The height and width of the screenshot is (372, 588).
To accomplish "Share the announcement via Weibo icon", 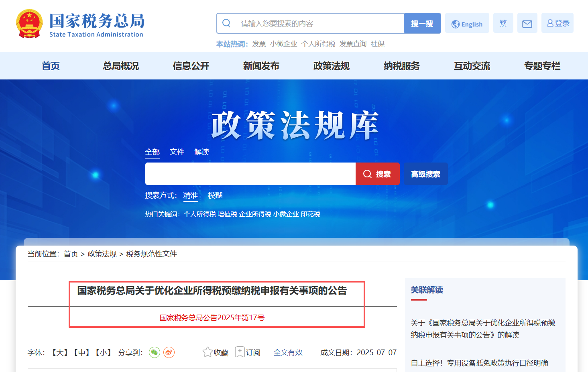I will (x=169, y=352).
